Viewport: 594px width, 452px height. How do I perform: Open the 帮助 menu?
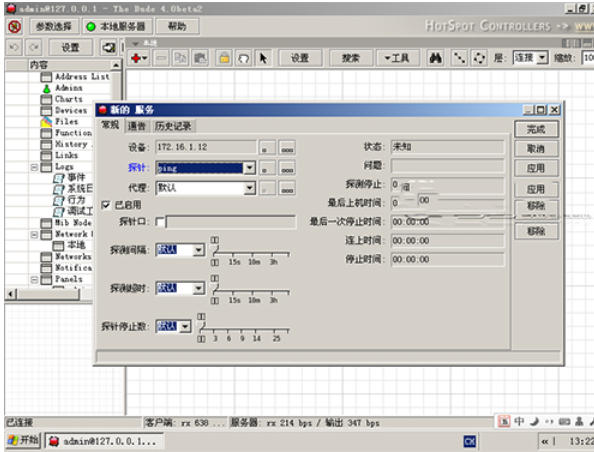pos(177,27)
